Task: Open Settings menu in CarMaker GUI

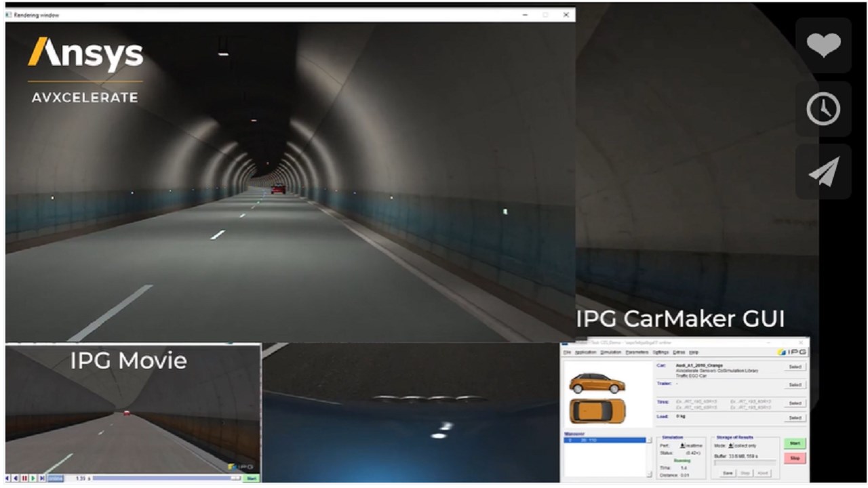Action: (x=660, y=352)
